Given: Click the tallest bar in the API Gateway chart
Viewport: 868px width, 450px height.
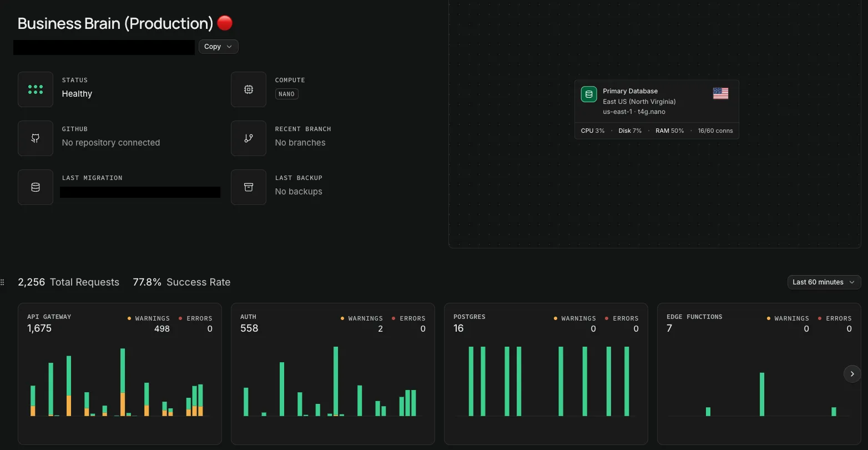Looking at the screenshot, I should pos(123,382).
